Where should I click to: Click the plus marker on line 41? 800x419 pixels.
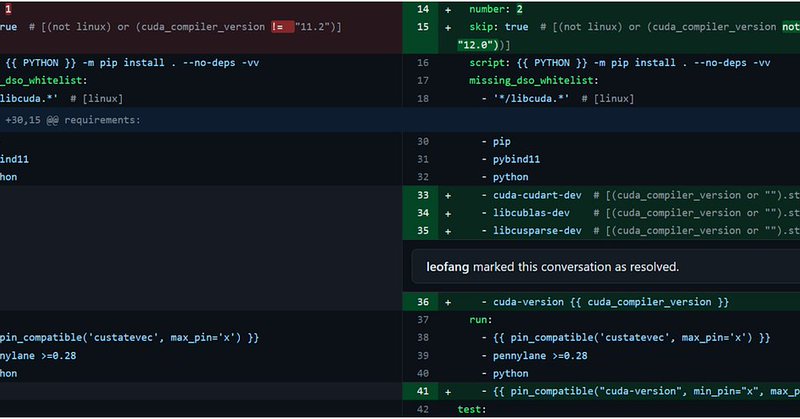[447, 391]
